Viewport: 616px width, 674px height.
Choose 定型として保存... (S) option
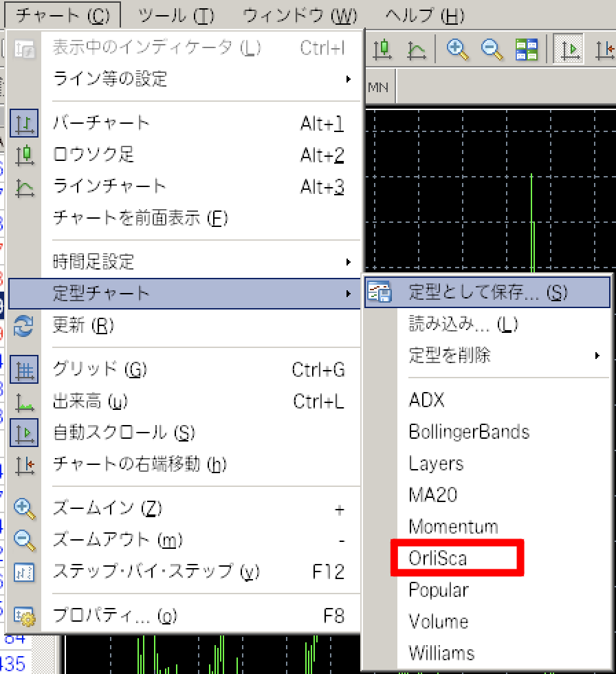(487, 292)
